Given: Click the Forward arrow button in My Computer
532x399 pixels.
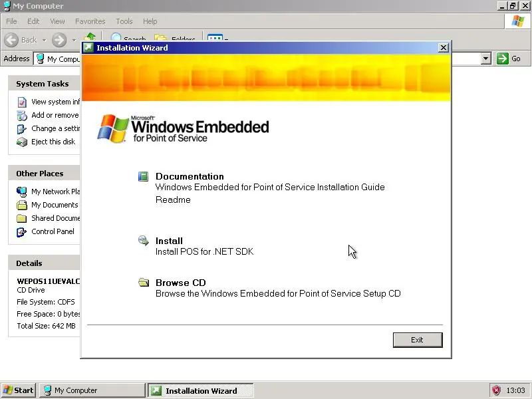Looking at the screenshot, I should coord(59,40).
